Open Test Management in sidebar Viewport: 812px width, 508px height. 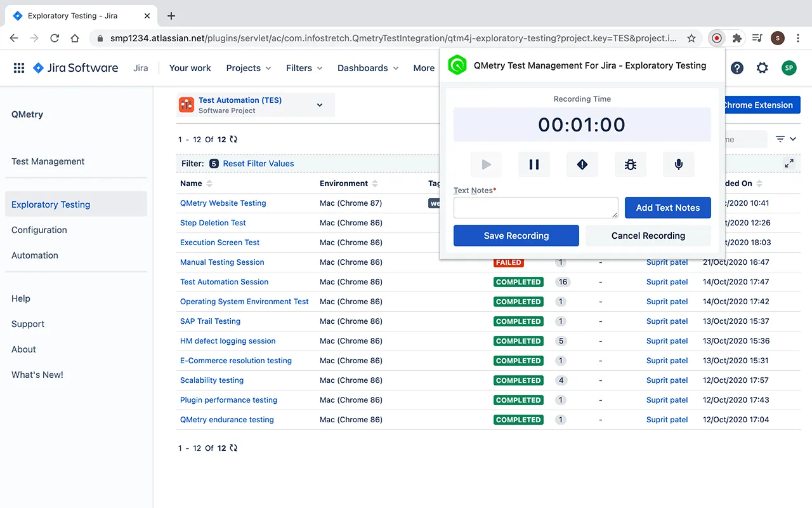(x=48, y=161)
